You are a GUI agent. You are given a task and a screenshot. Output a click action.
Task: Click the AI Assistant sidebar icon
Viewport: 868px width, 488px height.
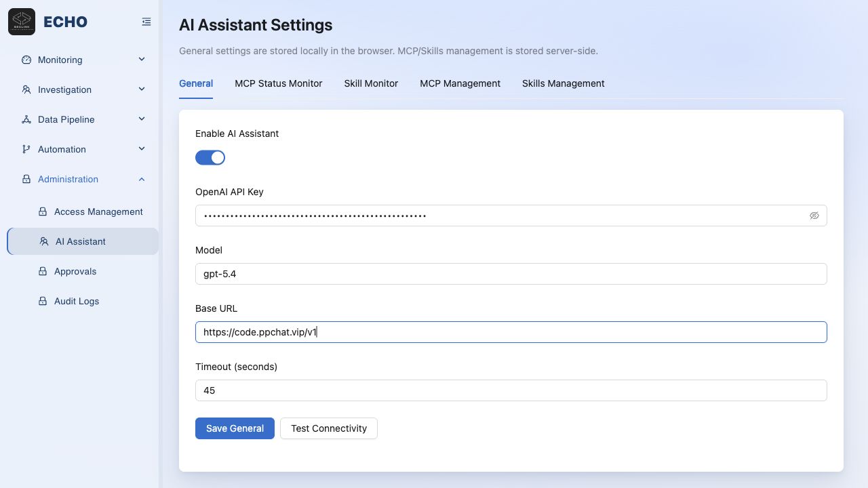[x=44, y=241]
